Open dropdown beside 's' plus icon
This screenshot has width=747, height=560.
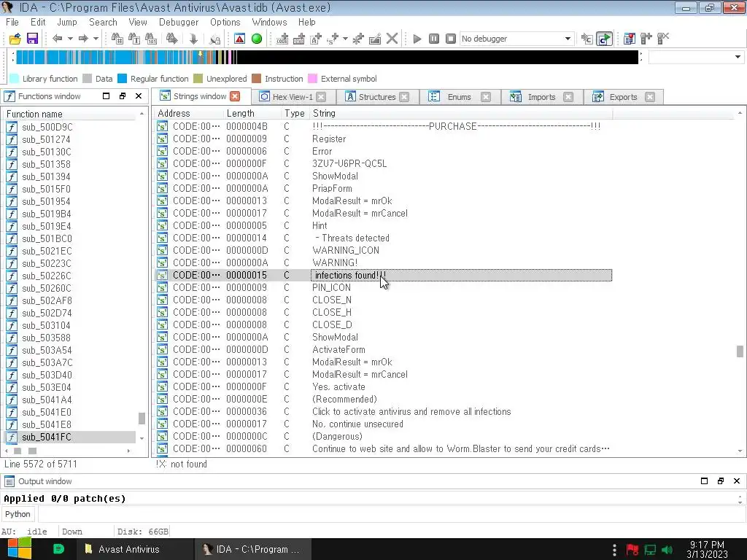345,39
